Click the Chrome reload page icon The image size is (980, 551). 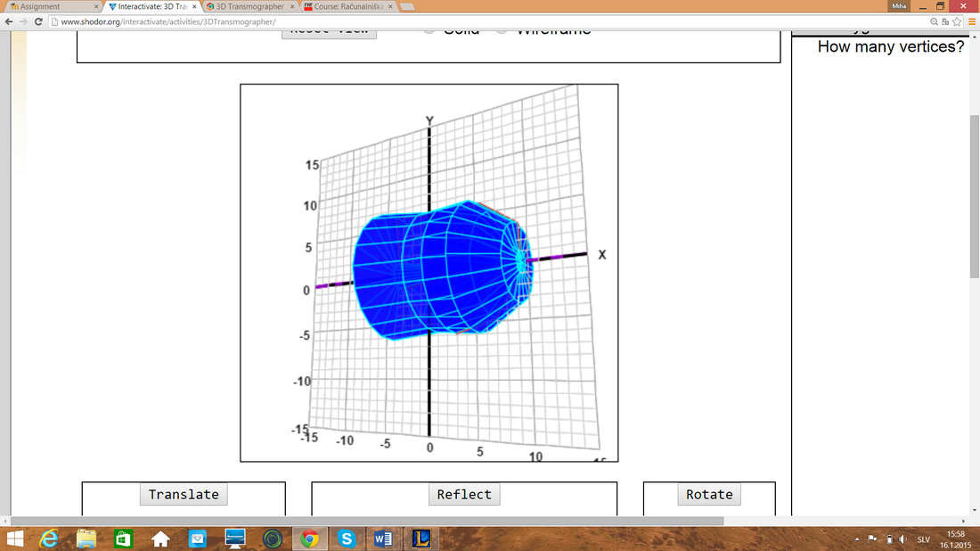point(38,21)
